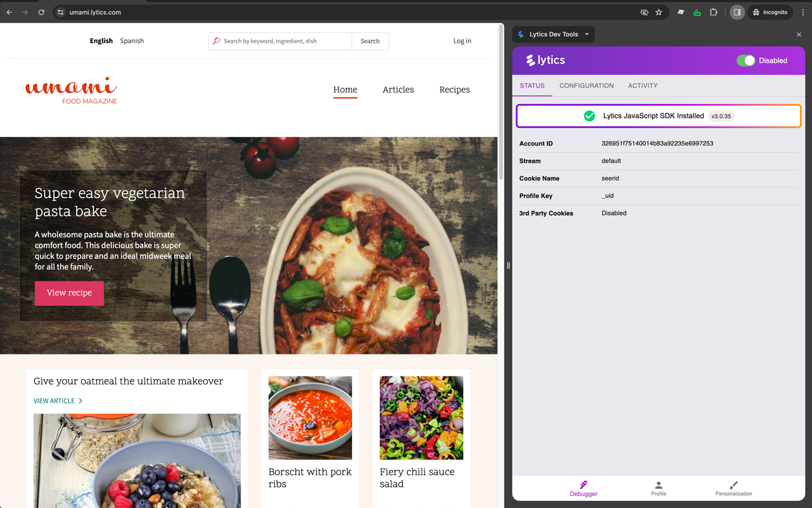Open the Articles navigation item
Image resolution: width=812 pixels, height=508 pixels.
[x=398, y=90]
